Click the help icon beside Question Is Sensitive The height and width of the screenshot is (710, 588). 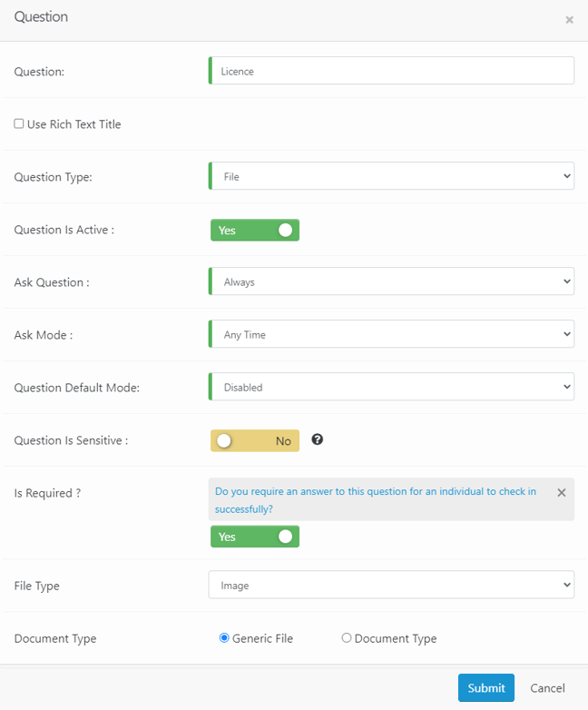pyautogui.click(x=318, y=439)
